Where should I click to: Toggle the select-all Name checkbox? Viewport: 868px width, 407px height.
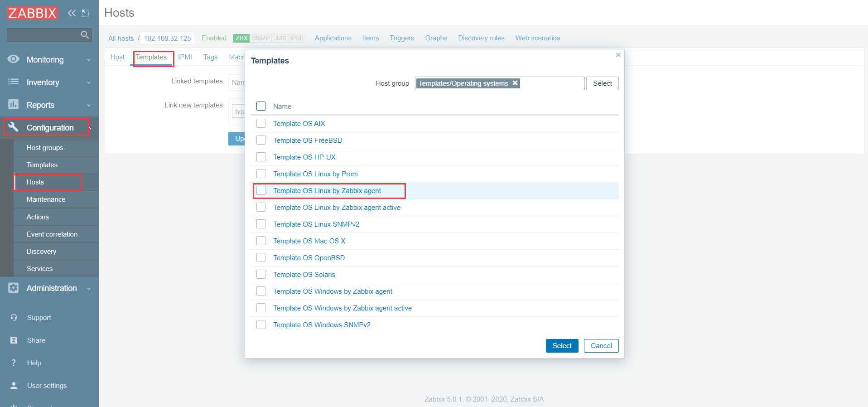click(x=261, y=106)
